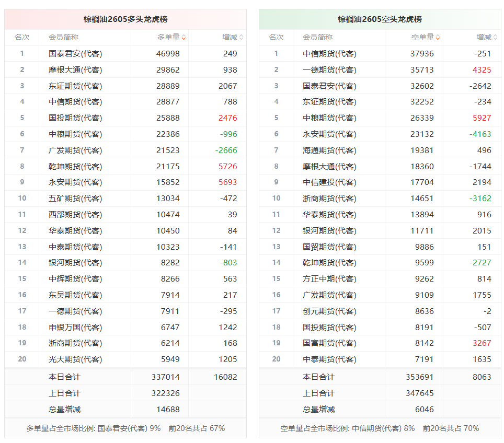Click 中信期货(代客) in short rank 1
The image size is (504, 443).
[x=329, y=54]
